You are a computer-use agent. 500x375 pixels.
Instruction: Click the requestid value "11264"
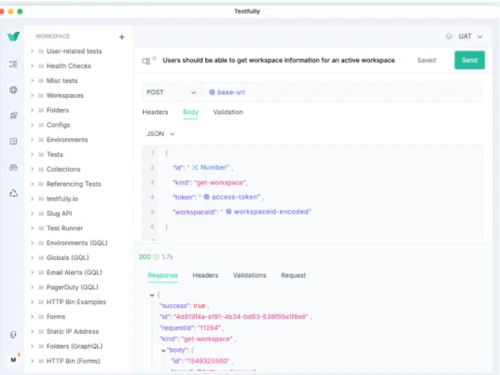tap(209, 328)
